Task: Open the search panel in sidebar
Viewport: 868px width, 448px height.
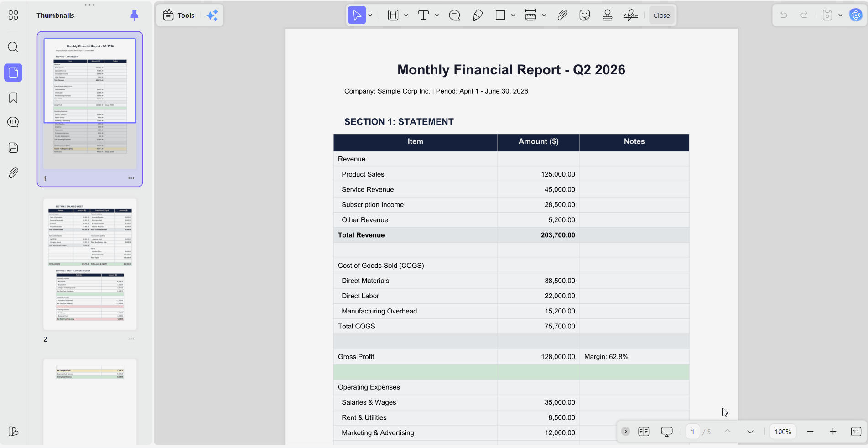Action: (13, 47)
